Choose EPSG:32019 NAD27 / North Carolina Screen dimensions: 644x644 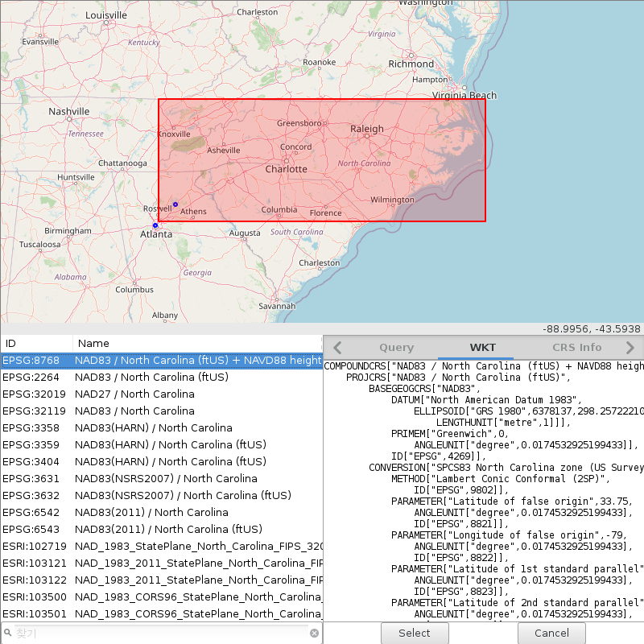(x=161, y=394)
